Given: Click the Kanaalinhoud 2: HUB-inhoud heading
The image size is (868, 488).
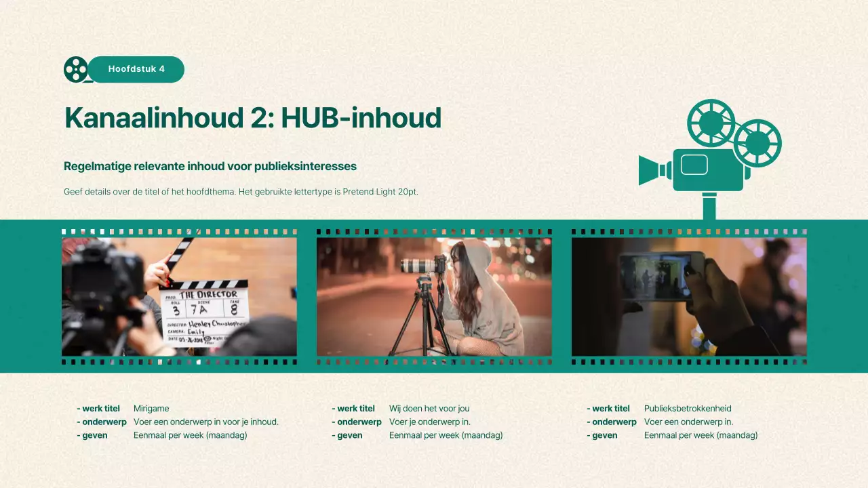Looking at the screenshot, I should tap(252, 117).
